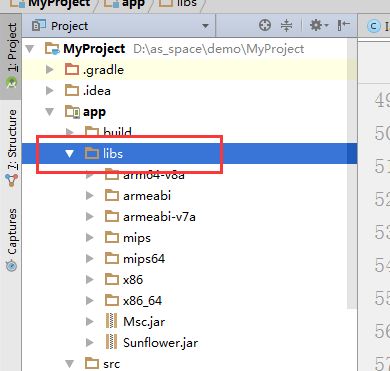
Task: Expand the .idea folder
Action: coord(50,91)
